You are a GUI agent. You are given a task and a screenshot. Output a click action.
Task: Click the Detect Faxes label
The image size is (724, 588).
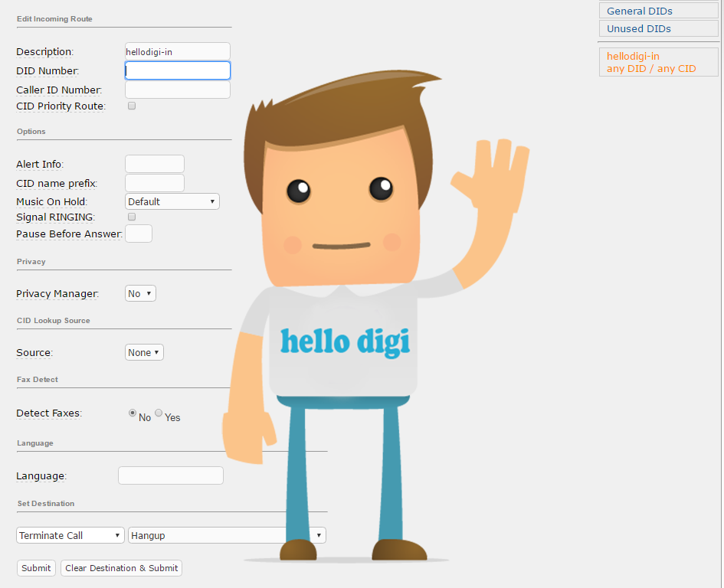(x=49, y=413)
